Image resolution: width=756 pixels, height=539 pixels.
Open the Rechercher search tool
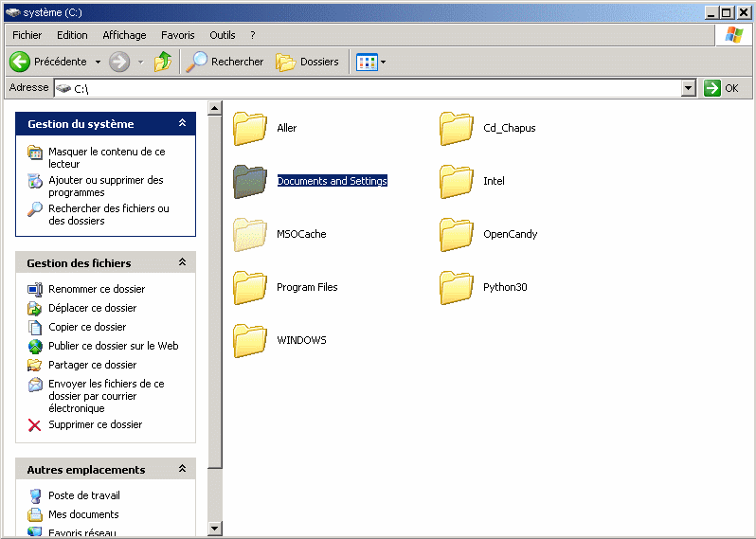click(225, 62)
